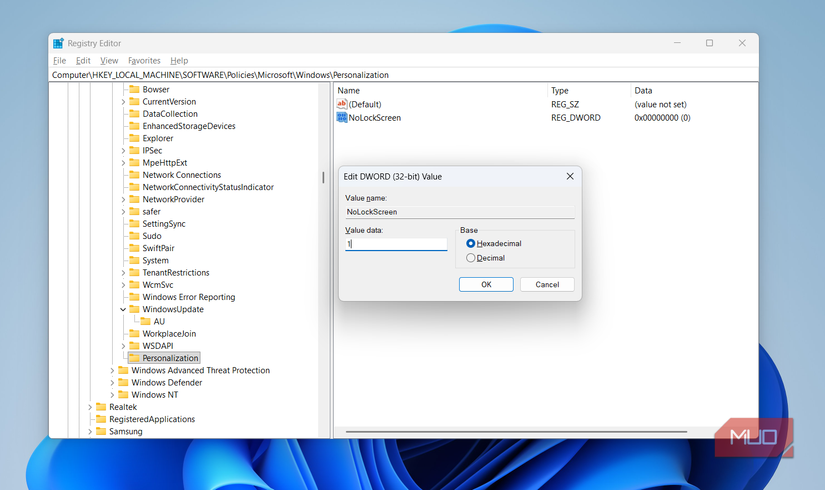Maximize the Registry Editor window

point(709,43)
